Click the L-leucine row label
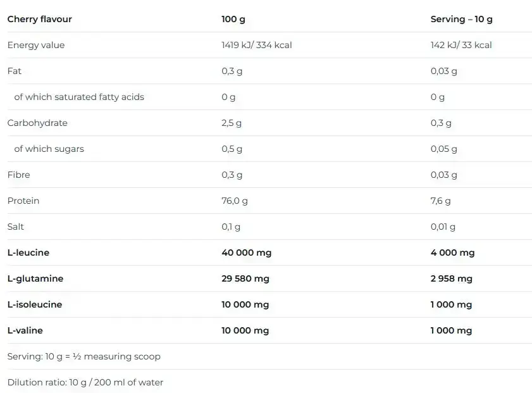The image size is (532, 393). [x=28, y=253]
